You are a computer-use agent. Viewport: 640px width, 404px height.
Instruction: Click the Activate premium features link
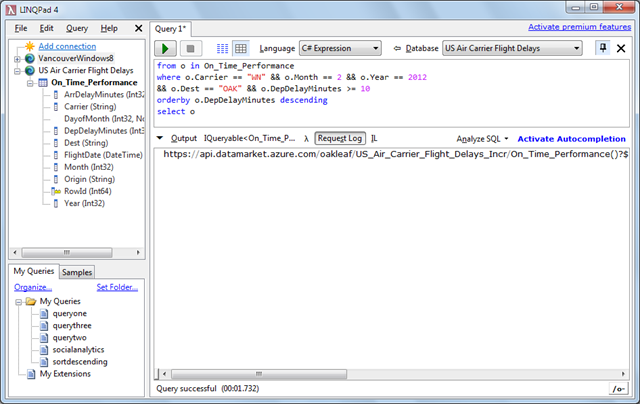579,27
